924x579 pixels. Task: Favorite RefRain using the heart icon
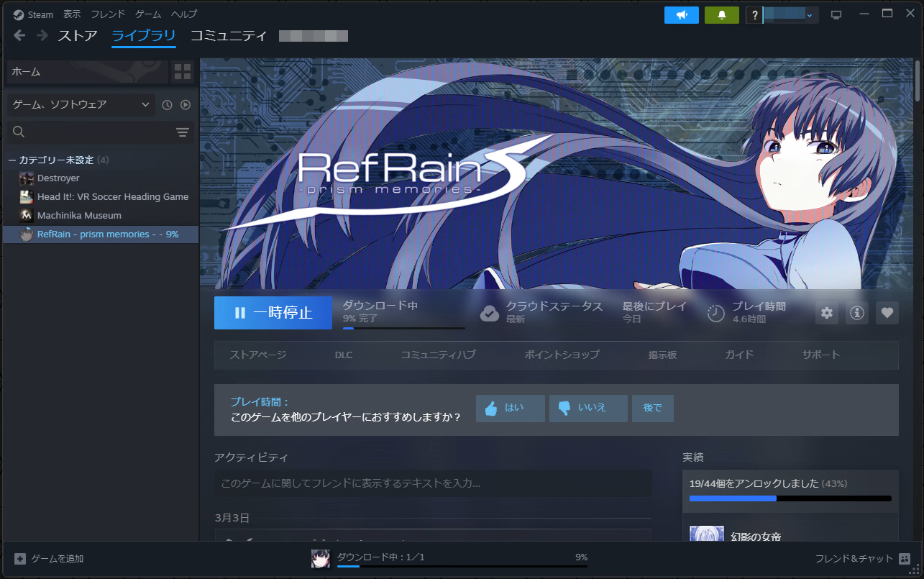(887, 312)
